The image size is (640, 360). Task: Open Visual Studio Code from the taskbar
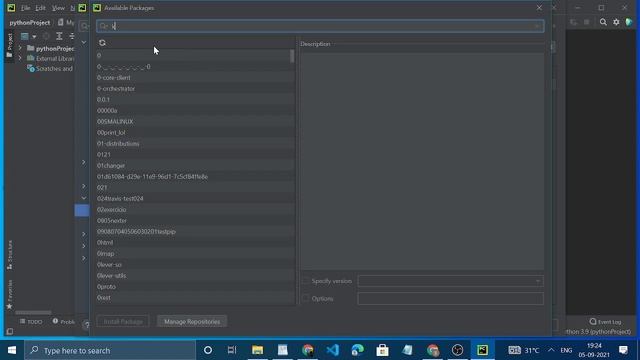coord(332,350)
